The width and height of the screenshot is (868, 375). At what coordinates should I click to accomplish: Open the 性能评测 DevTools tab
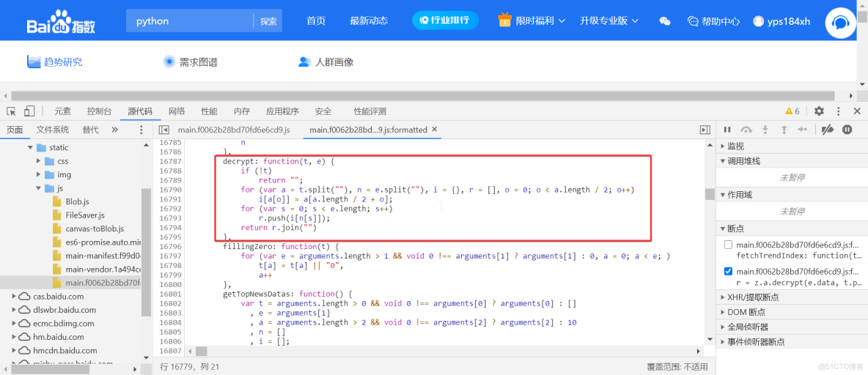click(369, 111)
